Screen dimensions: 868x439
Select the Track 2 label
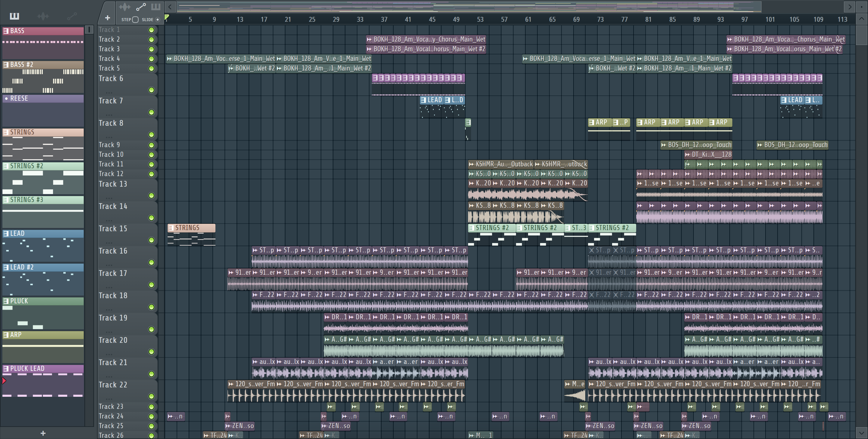tap(109, 39)
